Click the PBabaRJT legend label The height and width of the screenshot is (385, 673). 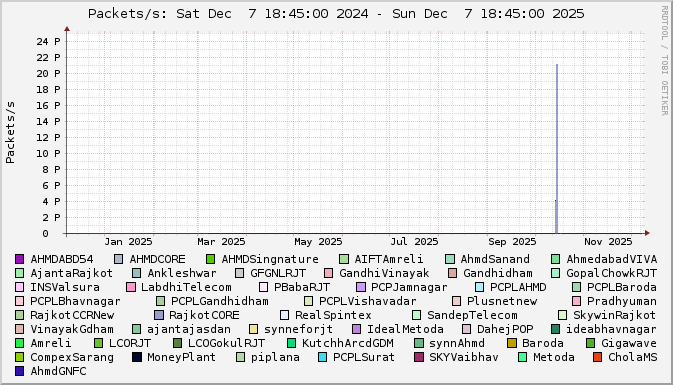coord(302,287)
